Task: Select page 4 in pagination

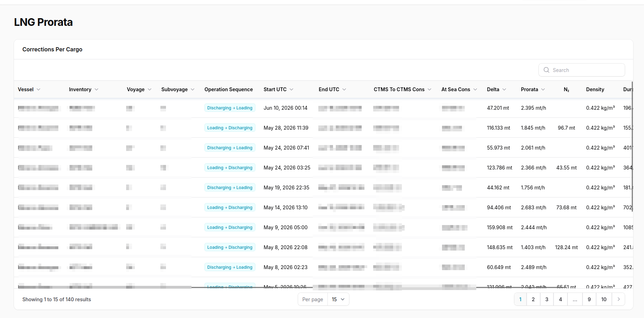Action: pyautogui.click(x=560, y=299)
